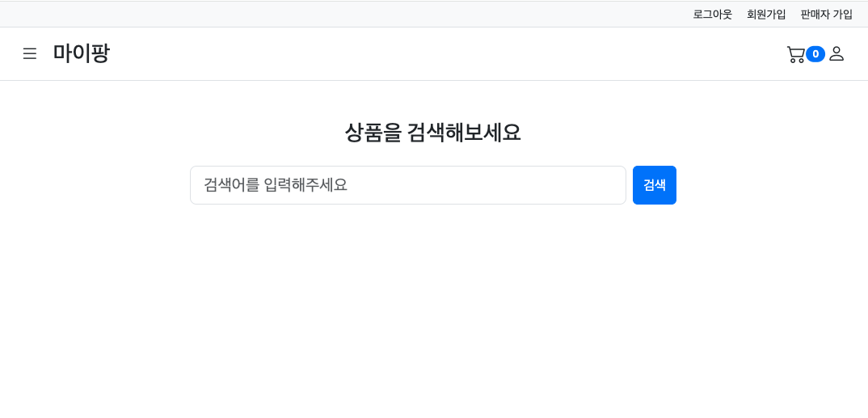
Task: View cart items using cart icon
Action: [795, 54]
